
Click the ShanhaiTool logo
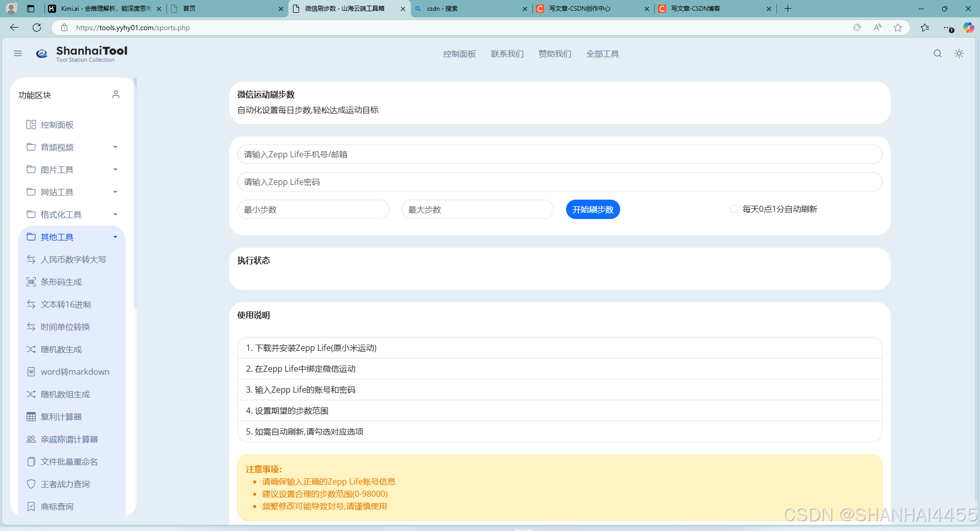tap(82, 54)
